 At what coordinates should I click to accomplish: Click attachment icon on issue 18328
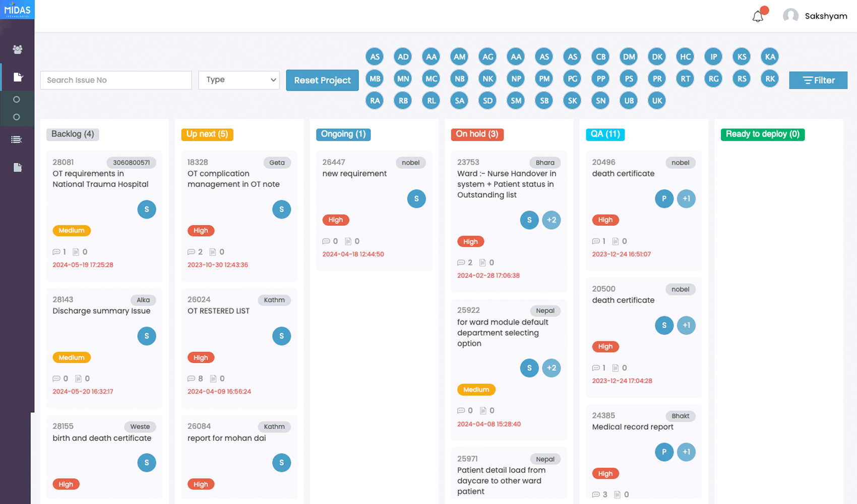pyautogui.click(x=213, y=252)
